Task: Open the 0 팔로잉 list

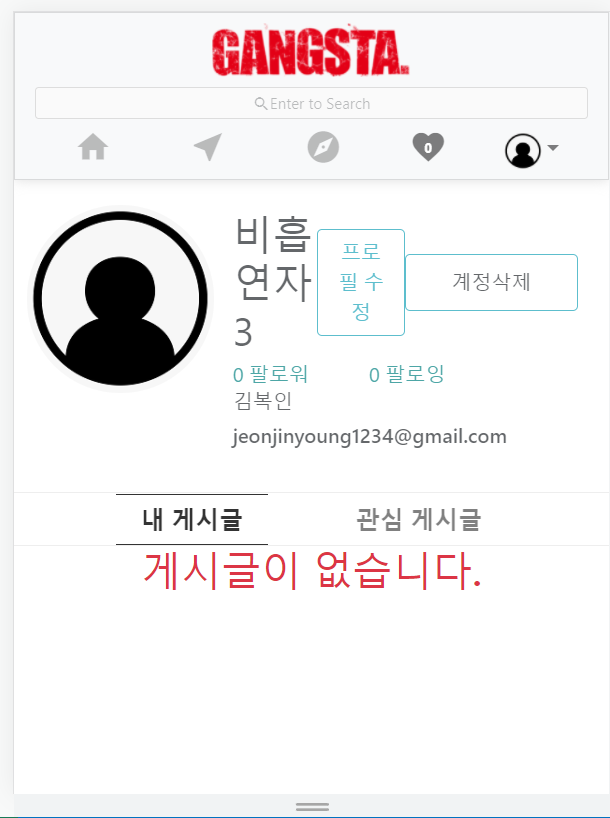Action: (406, 375)
